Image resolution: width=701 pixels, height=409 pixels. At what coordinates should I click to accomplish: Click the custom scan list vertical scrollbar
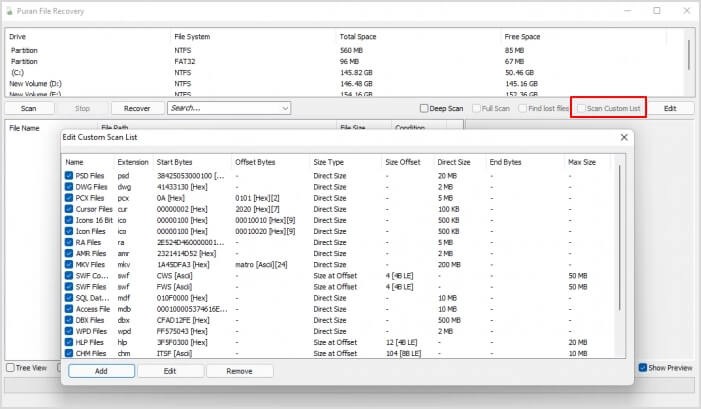point(619,237)
